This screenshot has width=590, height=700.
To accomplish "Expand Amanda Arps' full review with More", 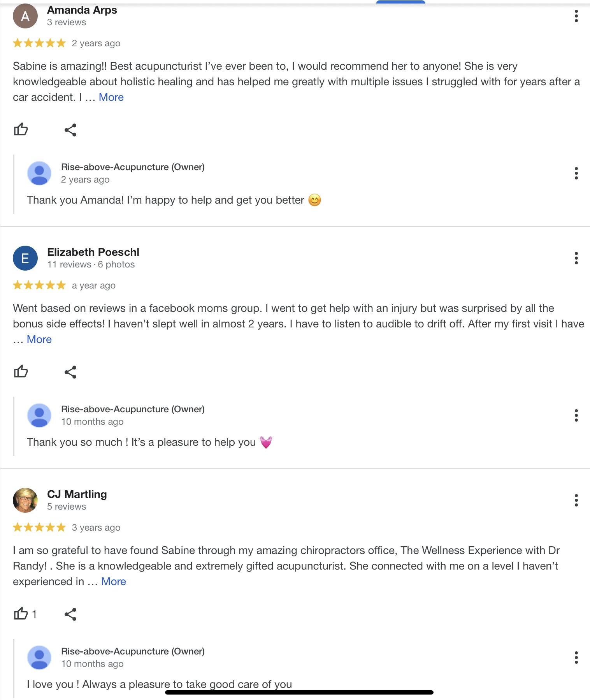I will click(111, 97).
